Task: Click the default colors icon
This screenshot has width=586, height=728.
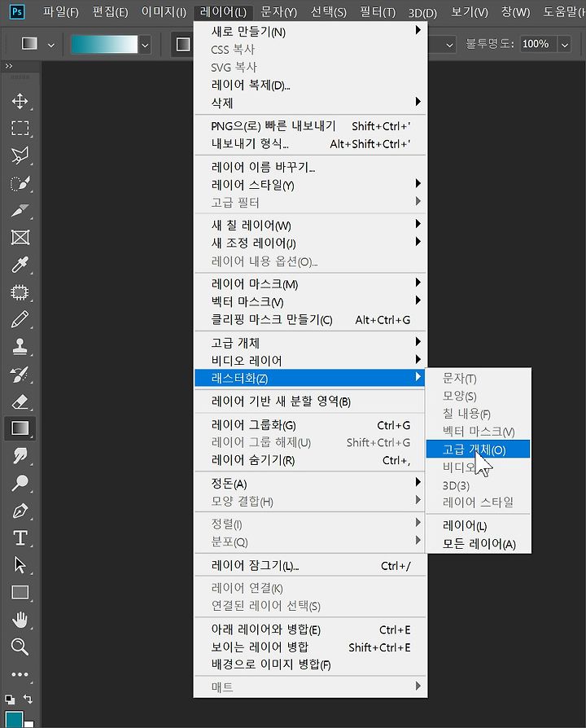Action: (x=10, y=699)
